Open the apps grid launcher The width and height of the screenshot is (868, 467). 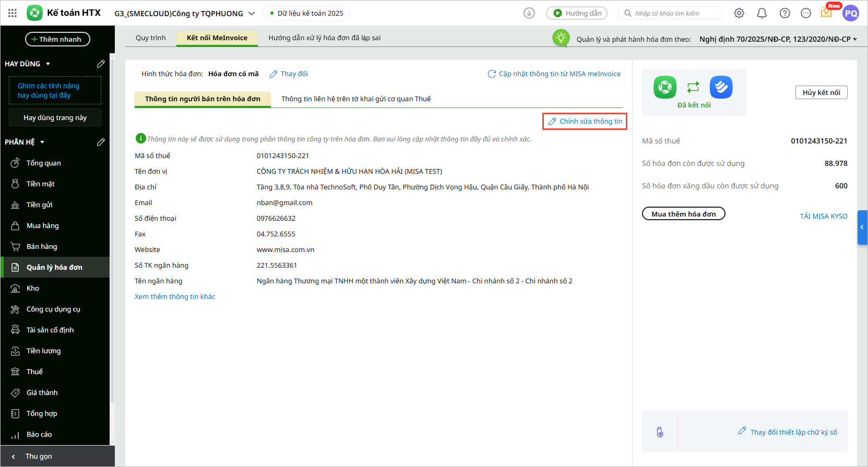[13, 13]
